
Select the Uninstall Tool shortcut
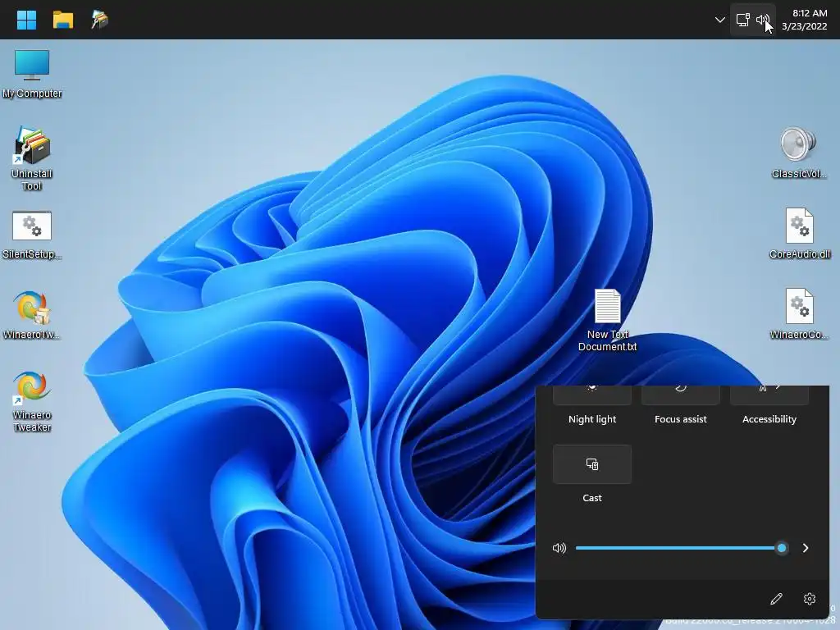coord(32,158)
